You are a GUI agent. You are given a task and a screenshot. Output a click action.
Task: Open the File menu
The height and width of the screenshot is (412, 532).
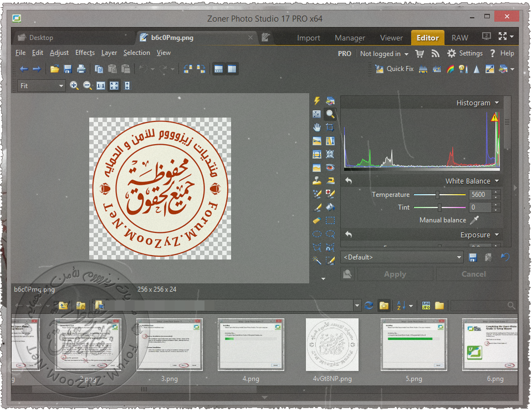click(21, 53)
